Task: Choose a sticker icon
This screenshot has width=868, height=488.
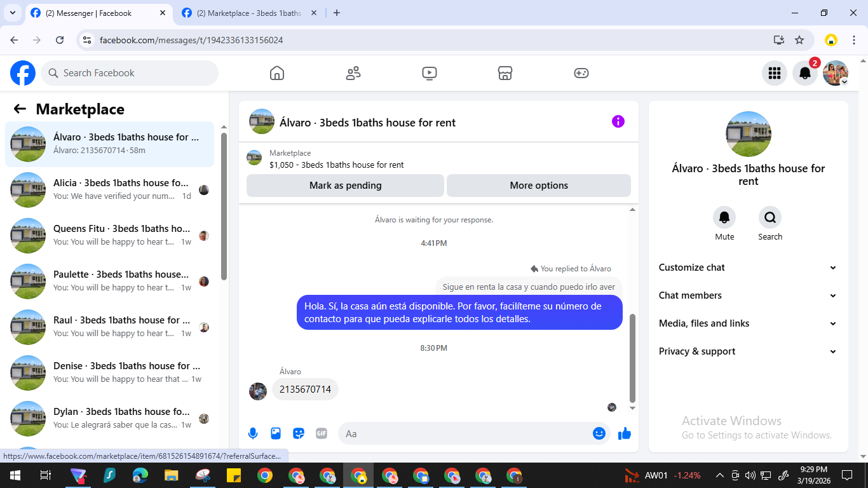Action: coord(299,433)
